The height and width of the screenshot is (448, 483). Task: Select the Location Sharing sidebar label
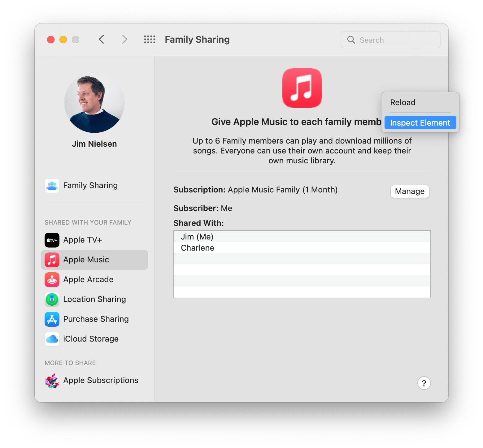click(94, 299)
